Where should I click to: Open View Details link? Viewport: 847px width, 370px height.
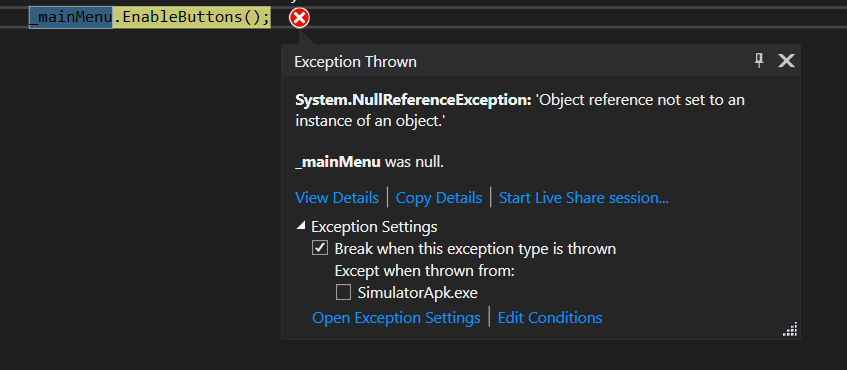337,198
